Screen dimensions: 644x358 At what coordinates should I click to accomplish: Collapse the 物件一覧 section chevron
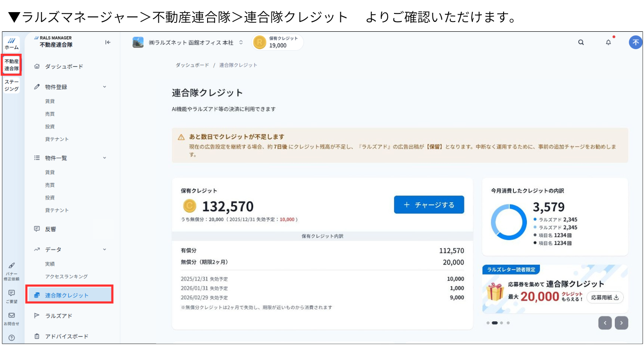tap(105, 158)
